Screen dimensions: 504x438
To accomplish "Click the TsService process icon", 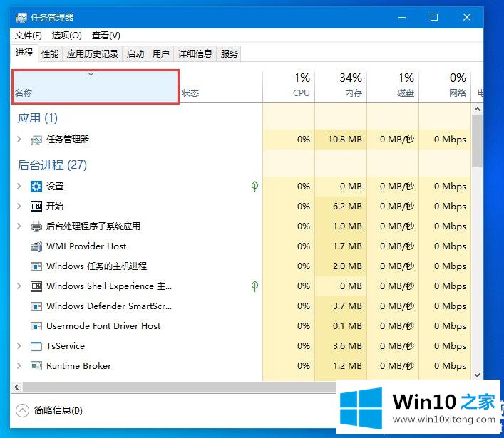I will (x=36, y=346).
